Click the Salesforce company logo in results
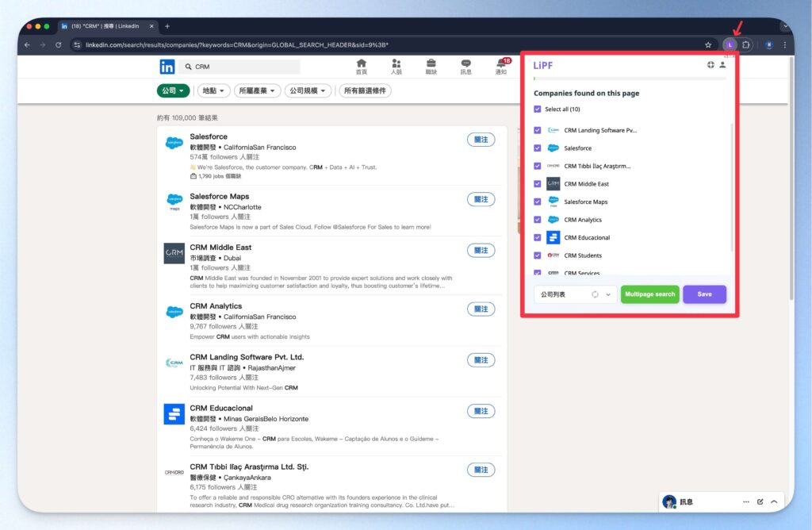This screenshot has height=530, width=812. 174,143
